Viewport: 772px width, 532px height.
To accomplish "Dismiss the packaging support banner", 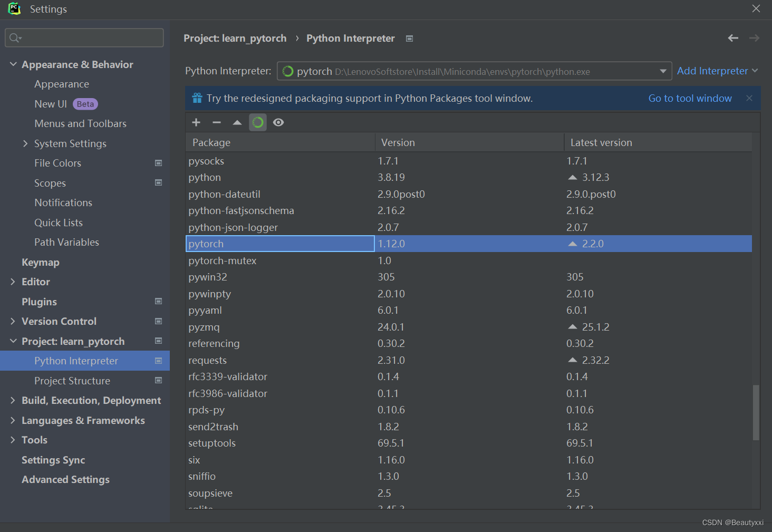I will pyautogui.click(x=749, y=98).
